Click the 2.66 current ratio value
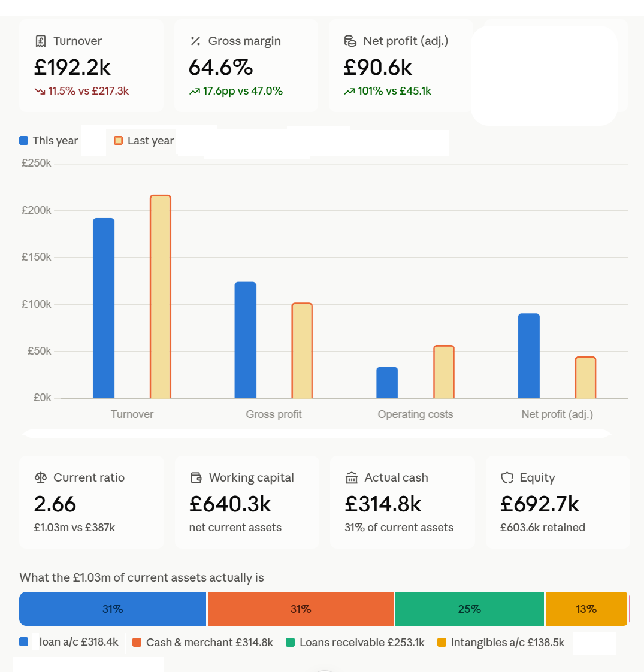This screenshot has height=672, width=644. tap(55, 504)
